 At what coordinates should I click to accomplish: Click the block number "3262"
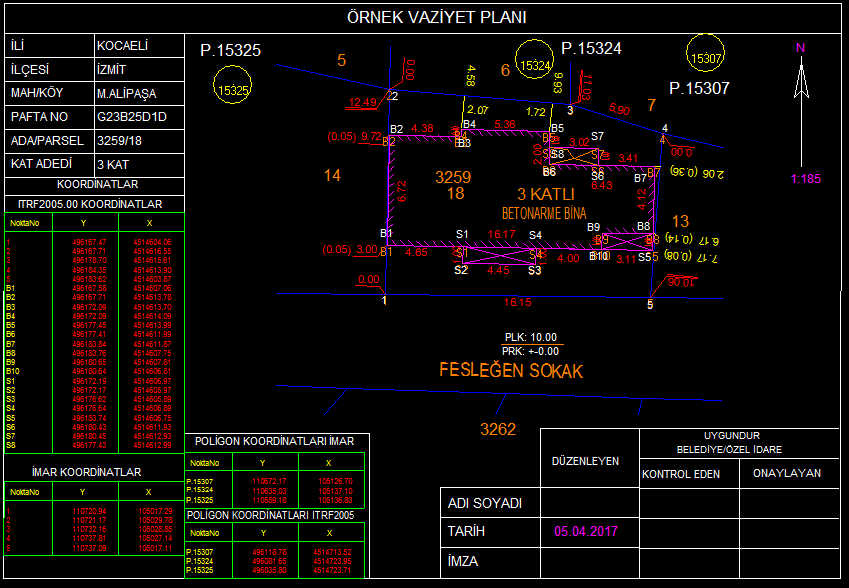point(498,429)
